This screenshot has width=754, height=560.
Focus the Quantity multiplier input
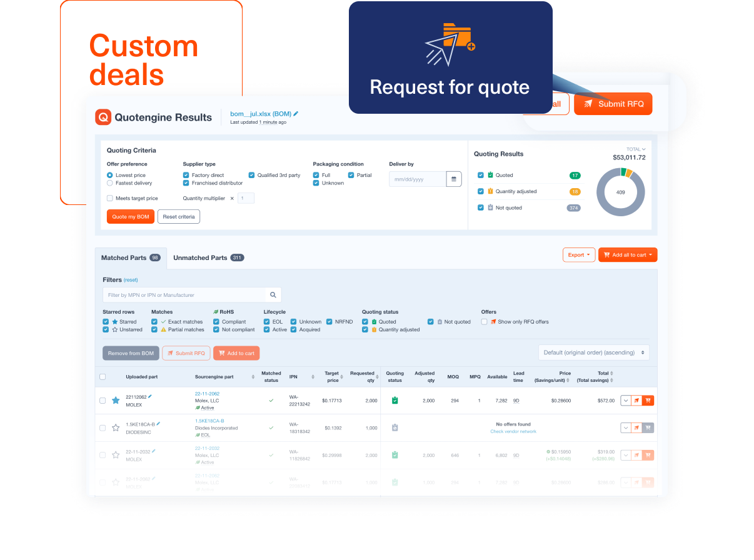coord(246,198)
